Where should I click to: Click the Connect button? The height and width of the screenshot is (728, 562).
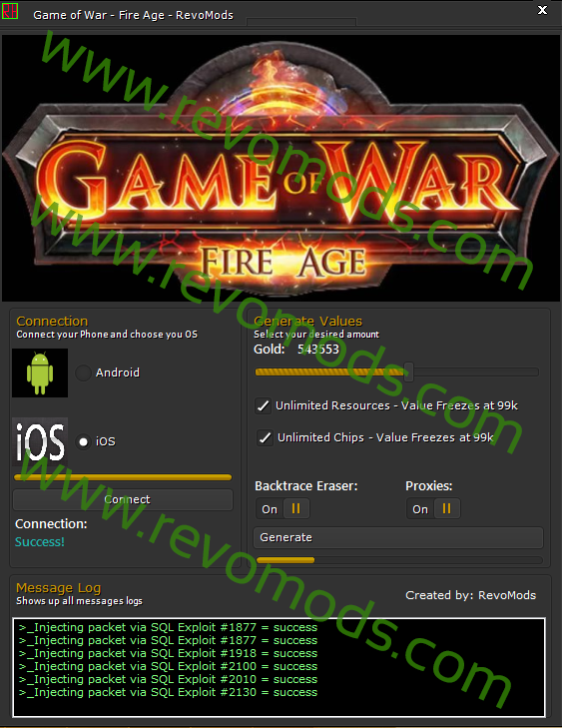(x=123, y=499)
